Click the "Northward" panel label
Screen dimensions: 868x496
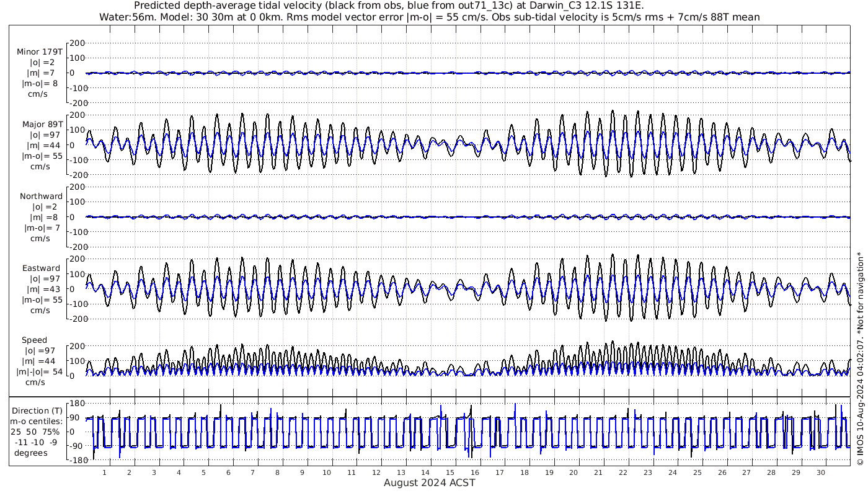click(x=41, y=196)
